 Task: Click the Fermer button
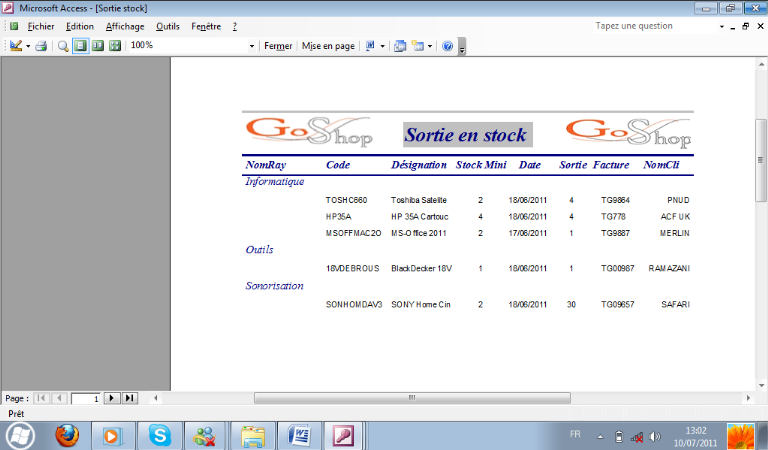(278, 46)
